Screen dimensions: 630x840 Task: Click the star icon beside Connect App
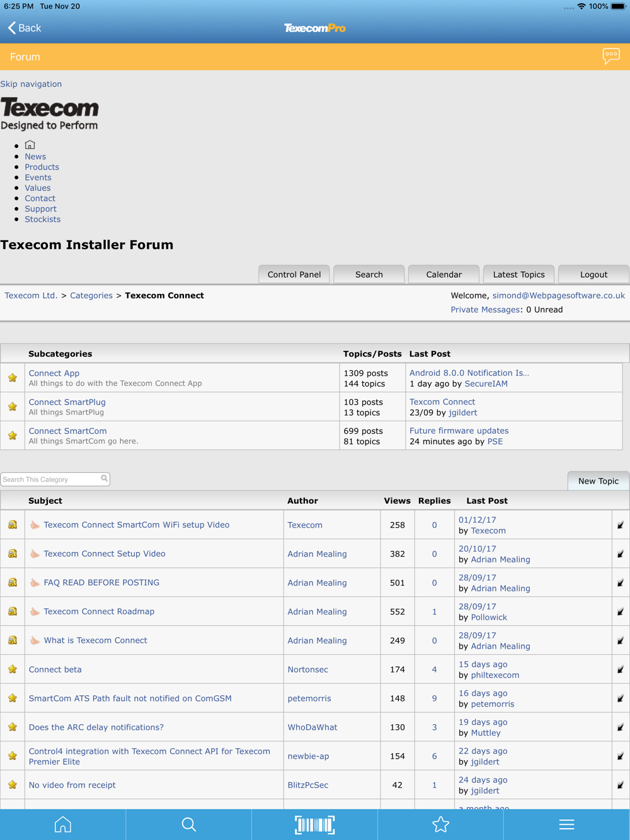[13, 378]
